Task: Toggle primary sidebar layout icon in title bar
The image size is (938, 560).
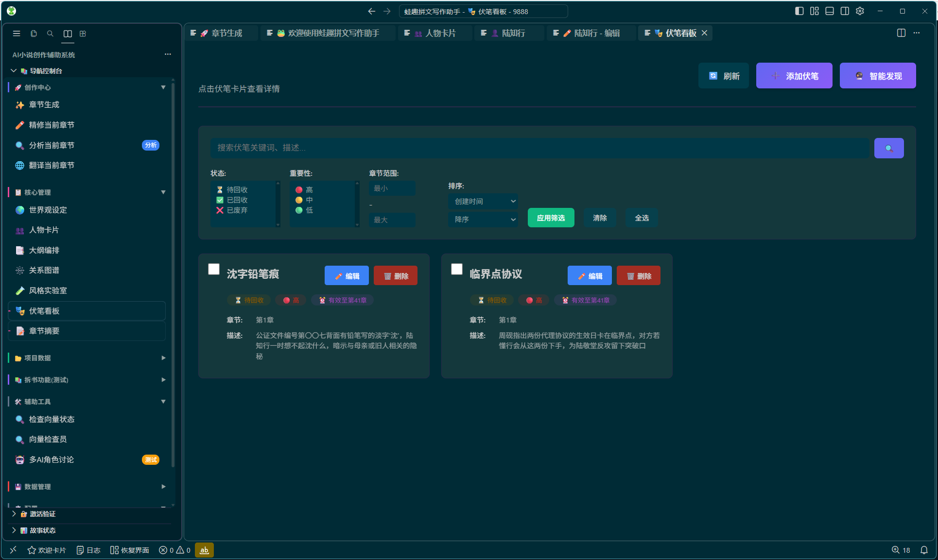Action: (x=799, y=11)
